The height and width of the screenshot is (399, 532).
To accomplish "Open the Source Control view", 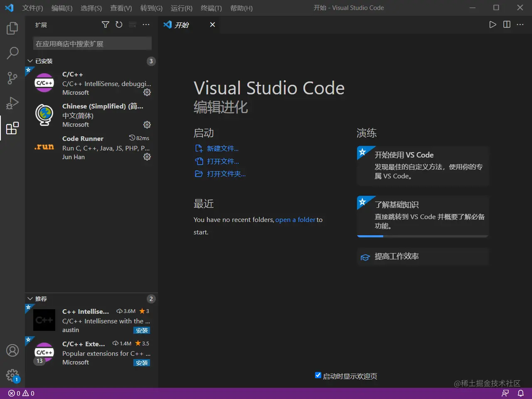I will pyautogui.click(x=12, y=78).
